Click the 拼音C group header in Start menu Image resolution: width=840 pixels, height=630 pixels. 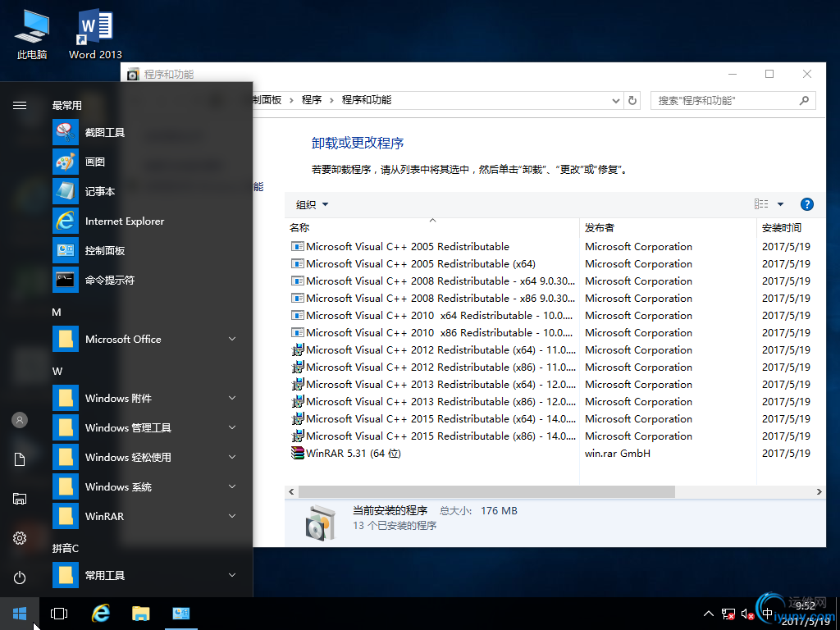[66, 548]
